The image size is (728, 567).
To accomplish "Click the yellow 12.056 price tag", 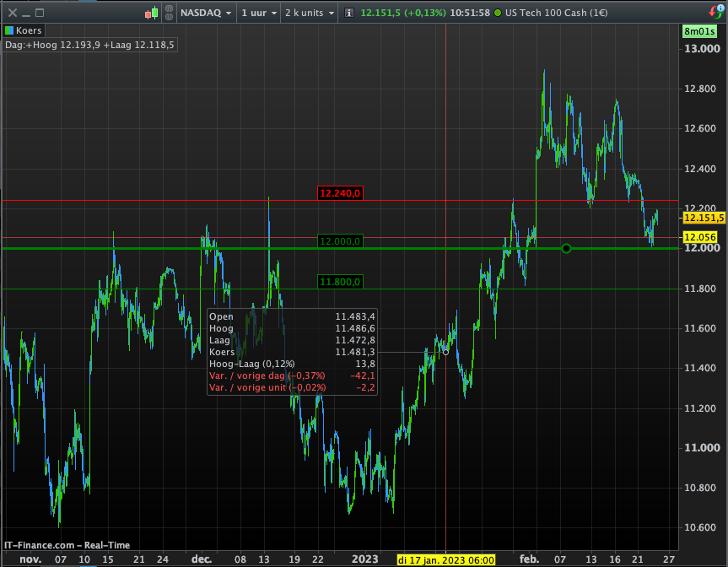I will point(700,237).
